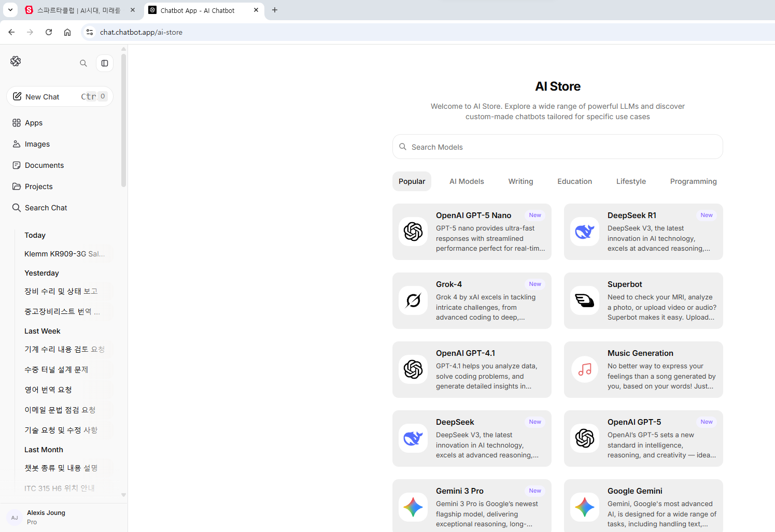Viewport: 775px width, 532px height.
Task: Select the Popular tab
Action: [412, 181]
